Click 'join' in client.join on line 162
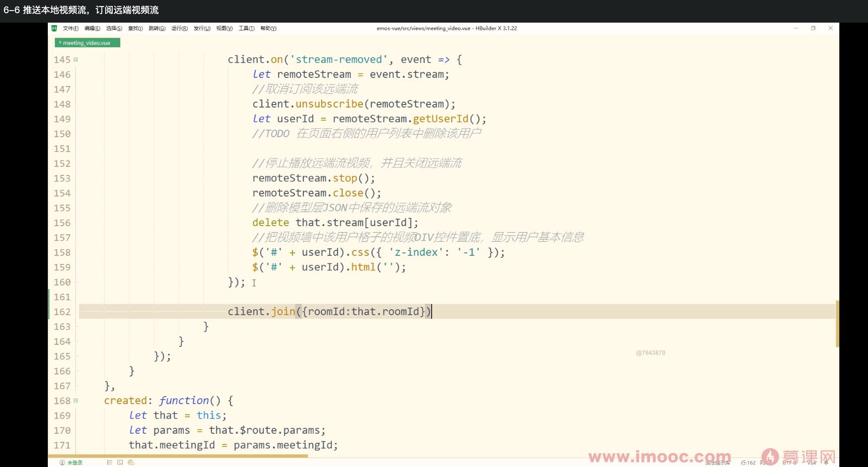868x467 pixels. (283, 312)
